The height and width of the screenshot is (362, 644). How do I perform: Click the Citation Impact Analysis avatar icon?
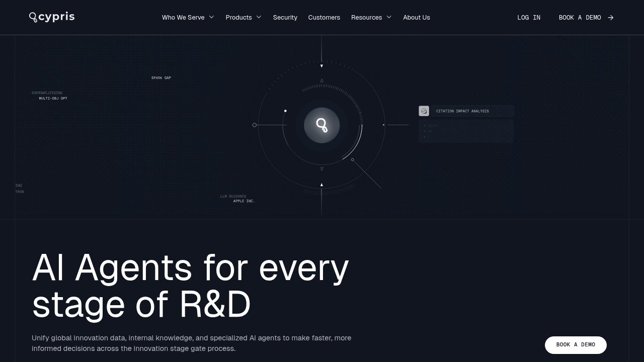point(424,111)
